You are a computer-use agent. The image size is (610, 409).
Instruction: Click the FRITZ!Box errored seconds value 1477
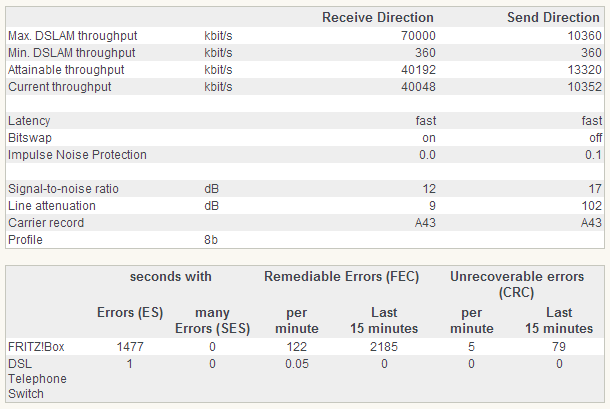132,346
